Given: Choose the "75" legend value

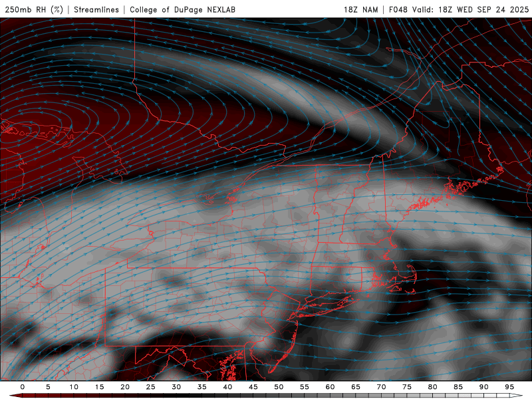Looking at the screenshot, I should tap(407, 387).
